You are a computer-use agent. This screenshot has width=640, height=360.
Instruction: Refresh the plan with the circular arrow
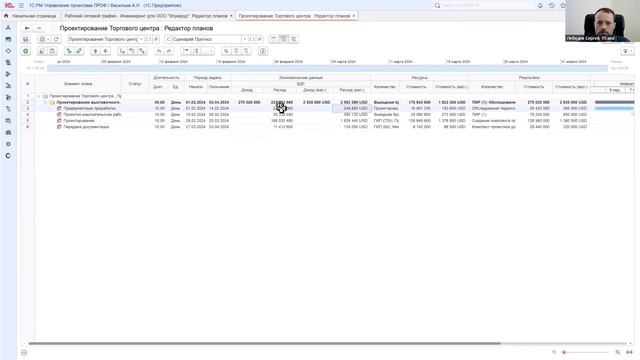click(56, 39)
